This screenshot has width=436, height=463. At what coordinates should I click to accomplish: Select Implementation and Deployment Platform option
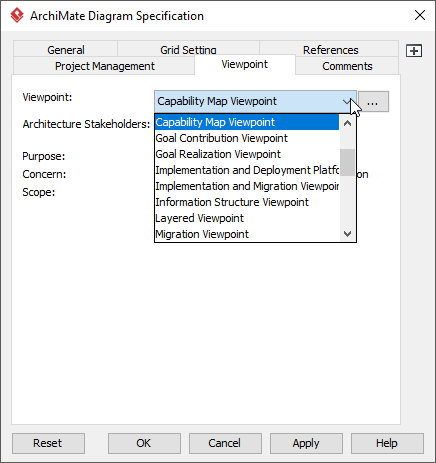247,170
